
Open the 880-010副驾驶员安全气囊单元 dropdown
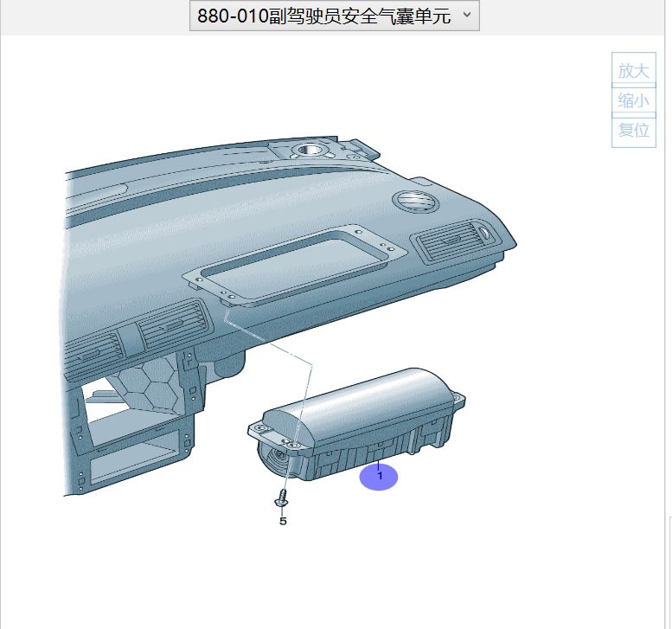coord(334,16)
